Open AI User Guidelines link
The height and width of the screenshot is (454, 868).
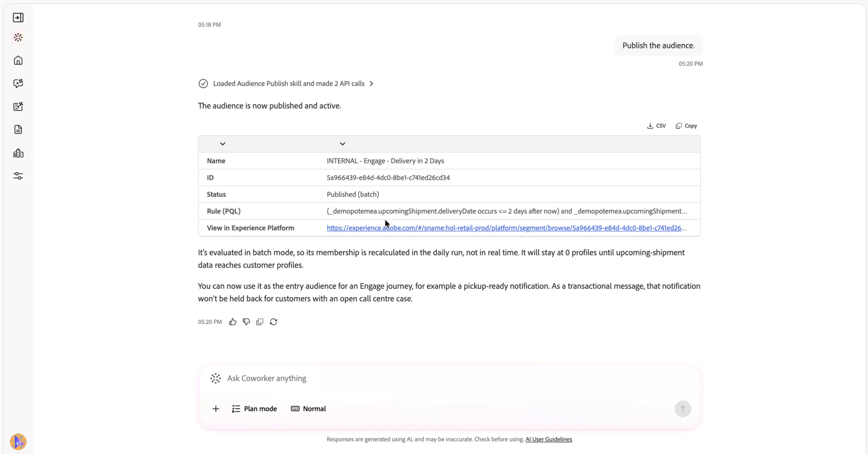[x=549, y=439]
